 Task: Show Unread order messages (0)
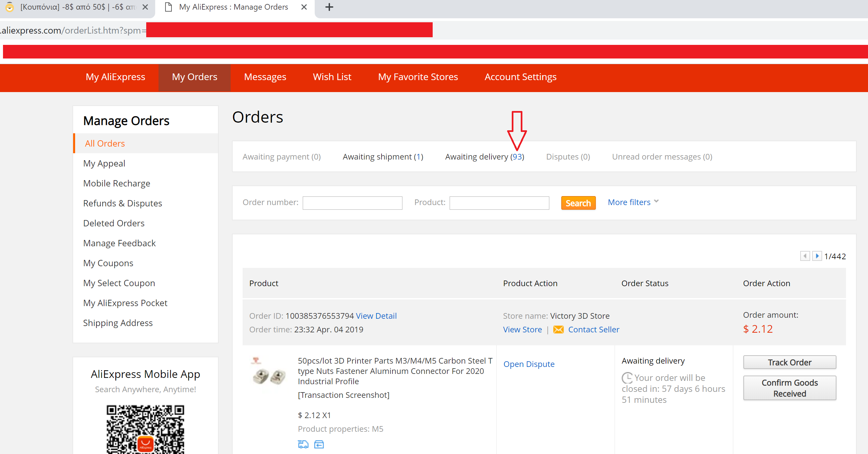[662, 157]
